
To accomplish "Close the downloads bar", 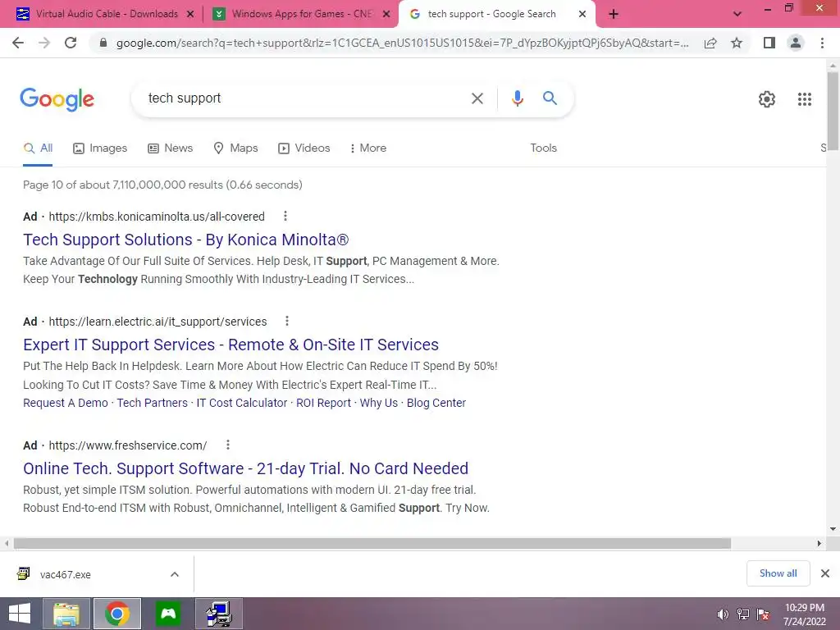I will (x=825, y=573).
